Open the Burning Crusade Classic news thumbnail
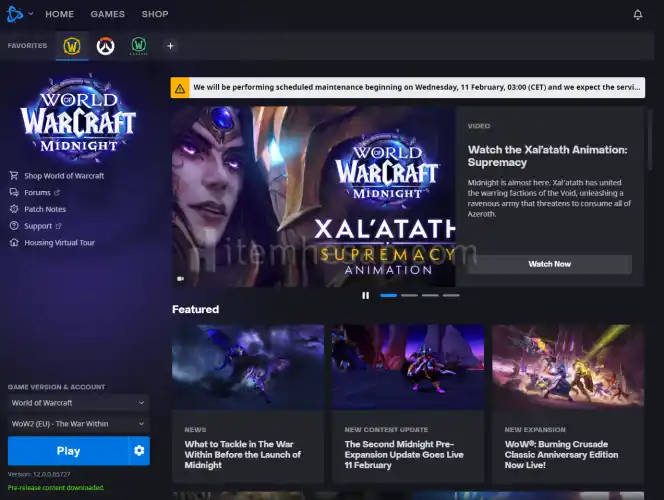This screenshot has width=664, height=500. coord(567,367)
